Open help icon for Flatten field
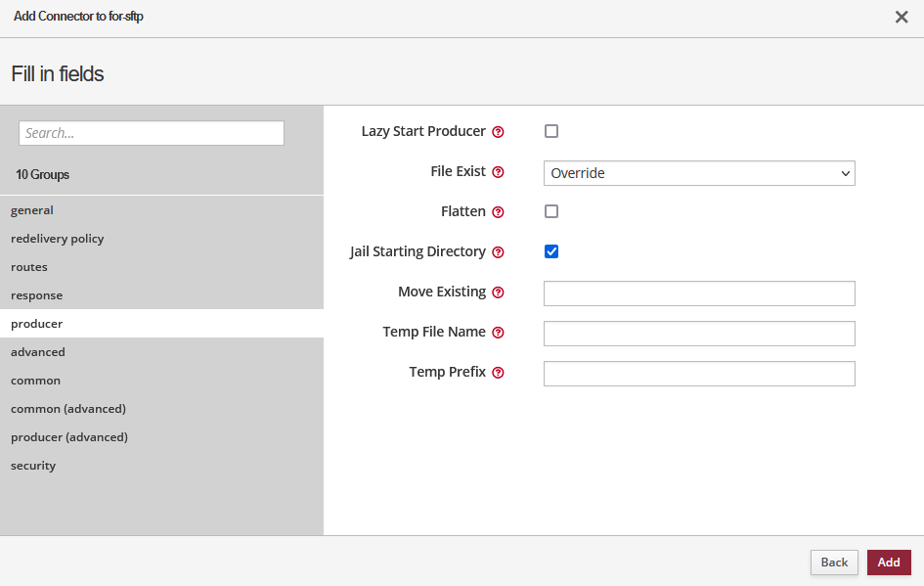The height and width of the screenshot is (586, 924). pos(498,212)
